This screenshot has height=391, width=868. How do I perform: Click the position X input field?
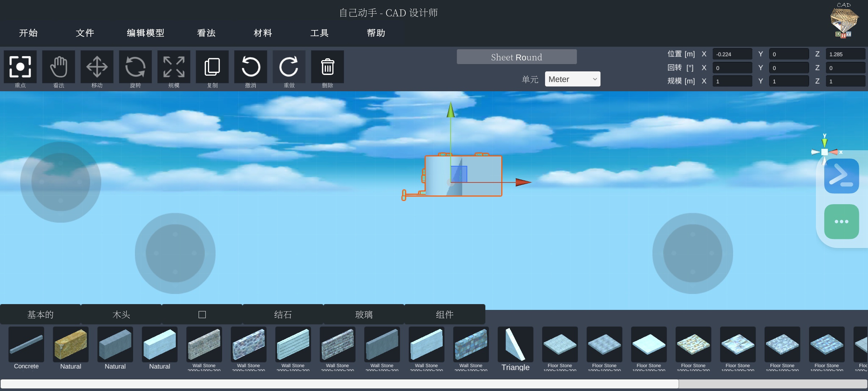(732, 54)
